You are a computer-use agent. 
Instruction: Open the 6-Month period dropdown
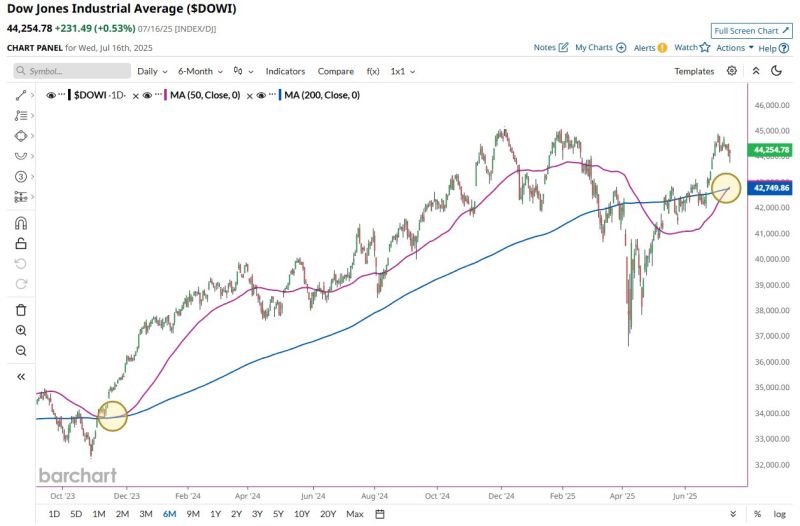point(199,71)
